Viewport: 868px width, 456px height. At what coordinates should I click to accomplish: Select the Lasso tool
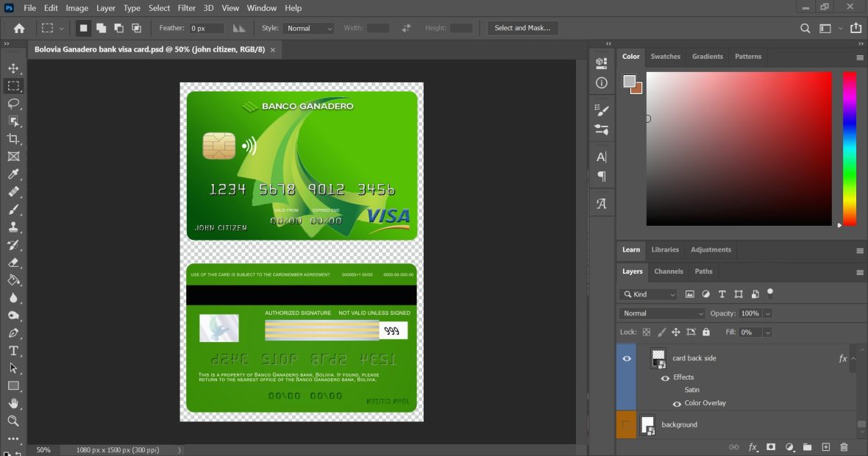(13, 103)
